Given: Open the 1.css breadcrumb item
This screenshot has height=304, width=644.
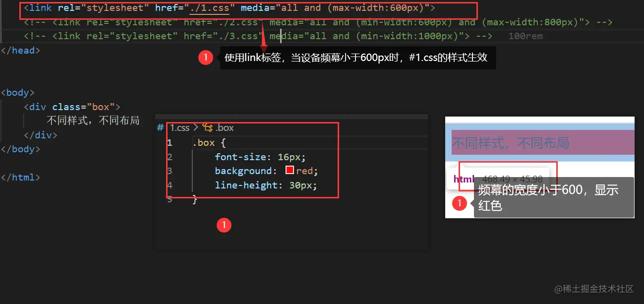Looking at the screenshot, I should [179, 128].
